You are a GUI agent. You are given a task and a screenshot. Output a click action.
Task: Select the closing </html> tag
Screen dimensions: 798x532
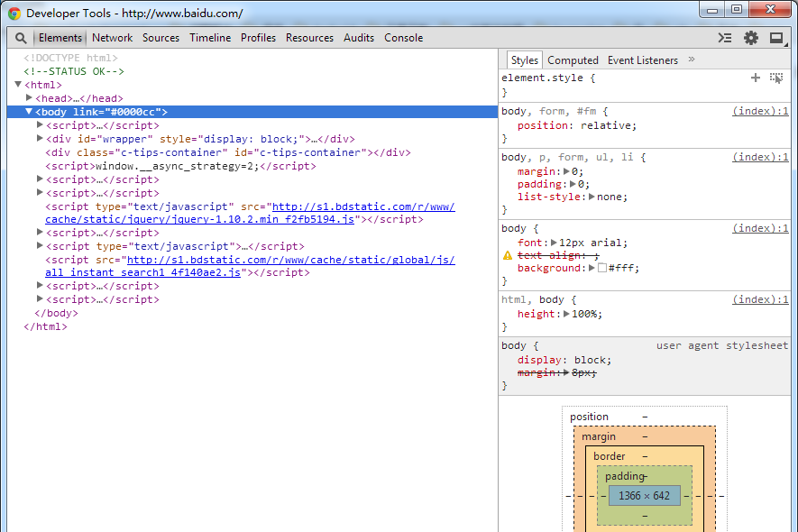click(x=45, y=326)
